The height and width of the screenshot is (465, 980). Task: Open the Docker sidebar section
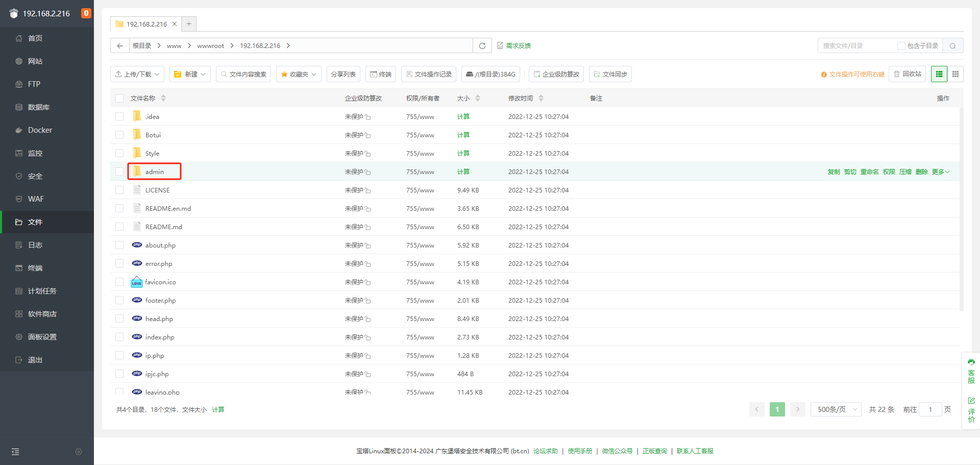coord(47,130)
